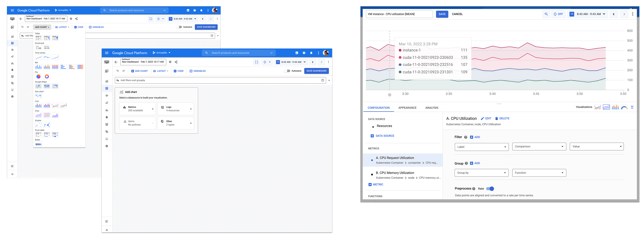This screenshot has height=240, width=644.
Task: Select the Bullet chart type icon
Action: click(x=38, y=144)
